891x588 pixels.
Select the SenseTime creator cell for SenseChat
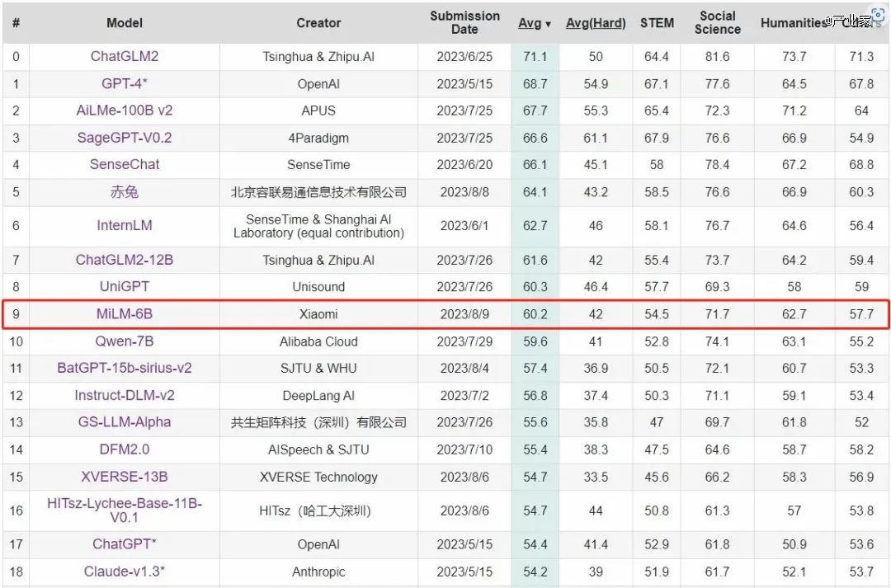coord(318,165)
